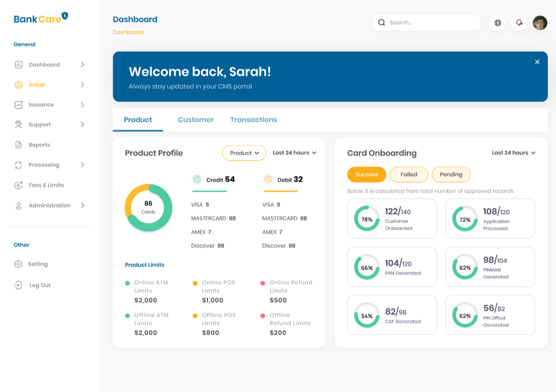Switch to the Failed status filter
This screenshot has width=556, height=392.
408,174
